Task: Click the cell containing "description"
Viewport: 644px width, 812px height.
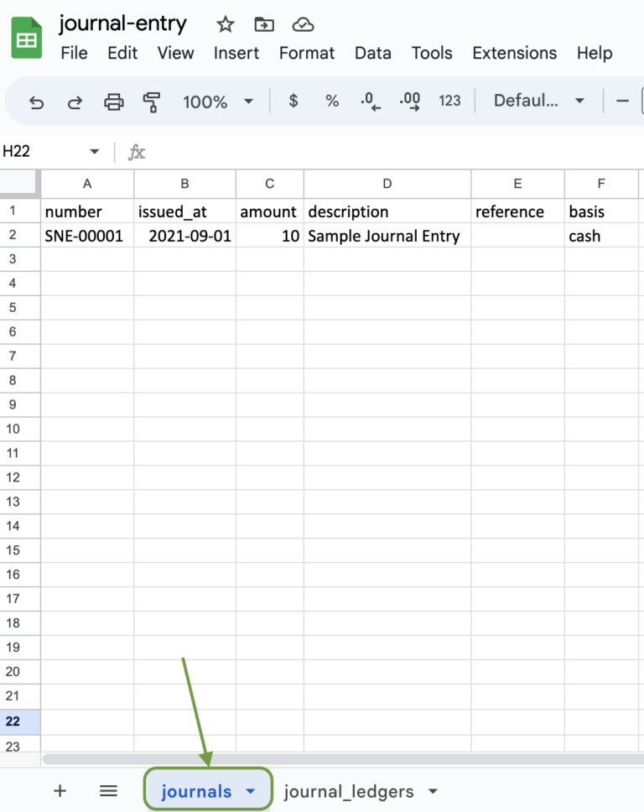Action: (x=387, y=211)
